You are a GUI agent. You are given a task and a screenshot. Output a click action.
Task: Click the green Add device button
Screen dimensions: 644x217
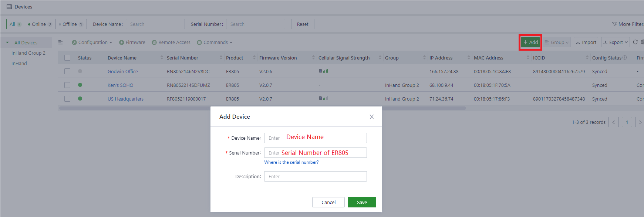click(530, 43)
